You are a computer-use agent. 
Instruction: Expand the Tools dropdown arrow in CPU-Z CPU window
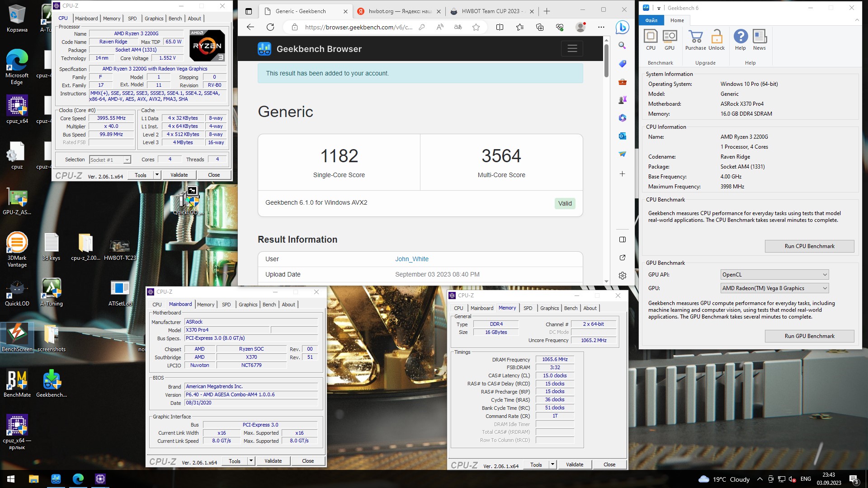[157, 175]
